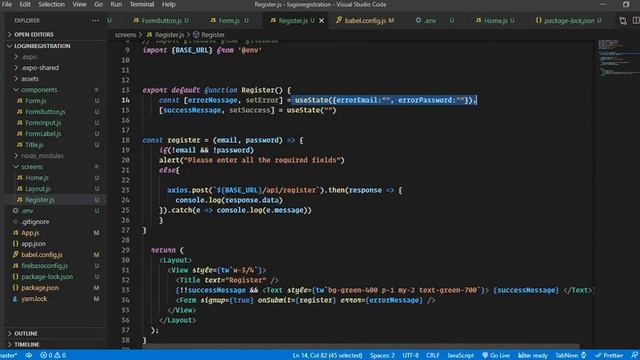Image resolution: width=640 pixels, height=360 pixels.
Task: Click cursor position 'Ln 14, Col 82' indicator
Action: (x=327, y=356)
